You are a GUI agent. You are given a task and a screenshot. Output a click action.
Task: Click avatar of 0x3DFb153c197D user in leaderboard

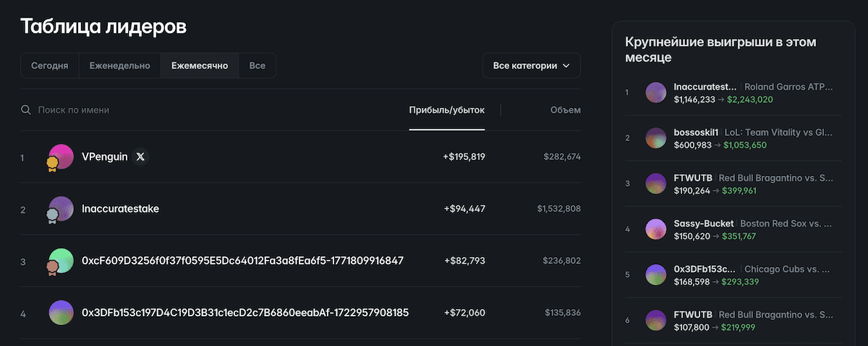click(61, 313)
